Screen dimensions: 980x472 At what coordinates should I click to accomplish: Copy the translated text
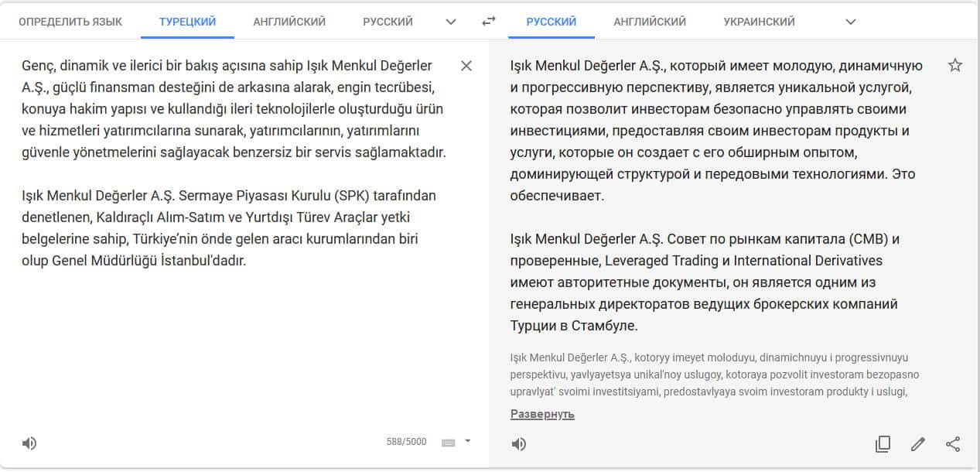coord(883,444)
